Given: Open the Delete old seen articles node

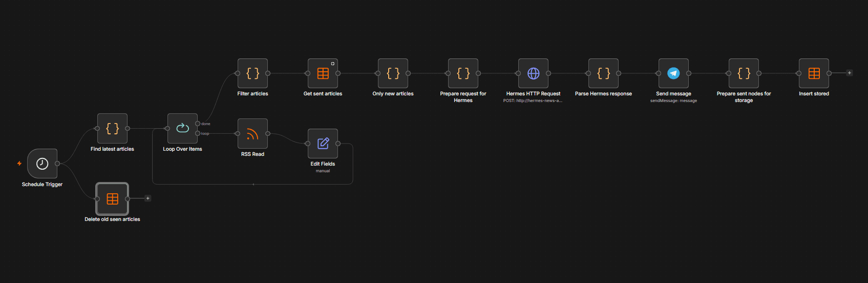Looking at the screenshot, I should coord(112,198).
